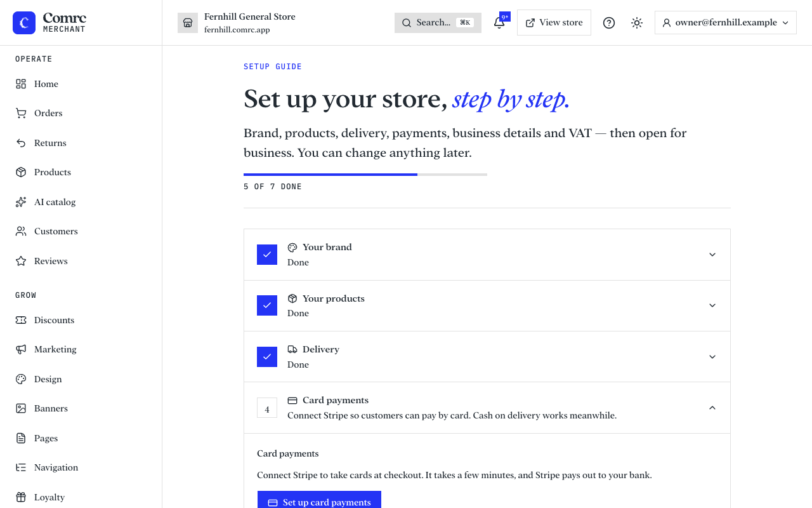Expand the Your brand step chevron
812x508 pixels.
(x=712, y=255)
